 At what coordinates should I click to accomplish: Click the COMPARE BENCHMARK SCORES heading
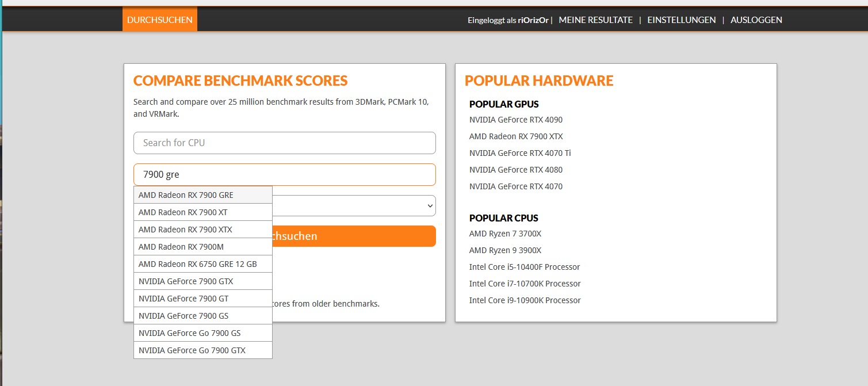click(x=240, y=81)
